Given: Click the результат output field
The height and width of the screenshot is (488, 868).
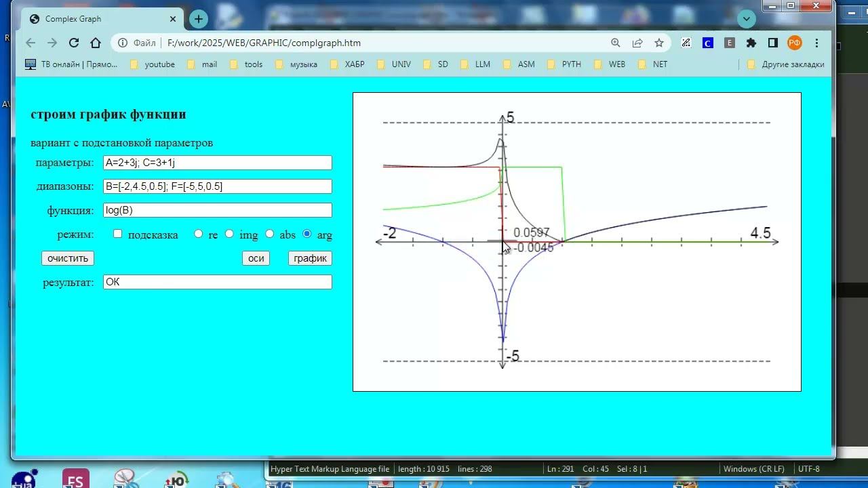Looking at the screenshot, I should (218, 282).
